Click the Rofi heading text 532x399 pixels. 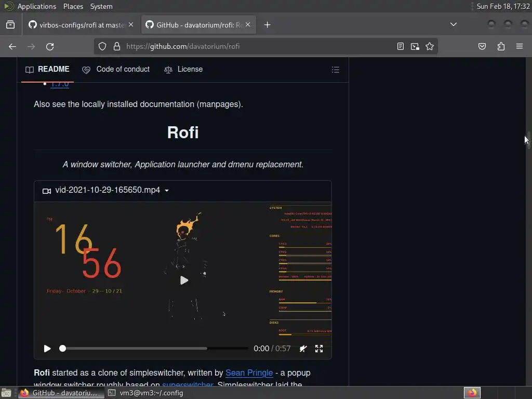[x=183, y=132]
